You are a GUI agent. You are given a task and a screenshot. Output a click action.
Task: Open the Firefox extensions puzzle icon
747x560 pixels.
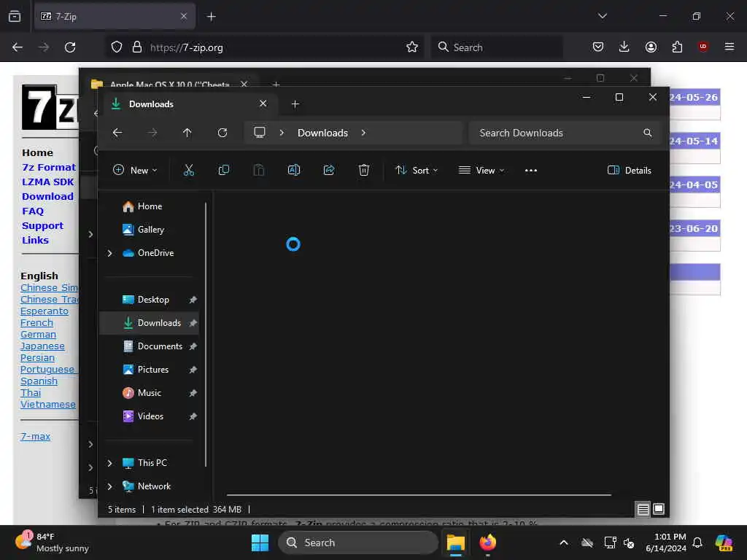[677, 47]
